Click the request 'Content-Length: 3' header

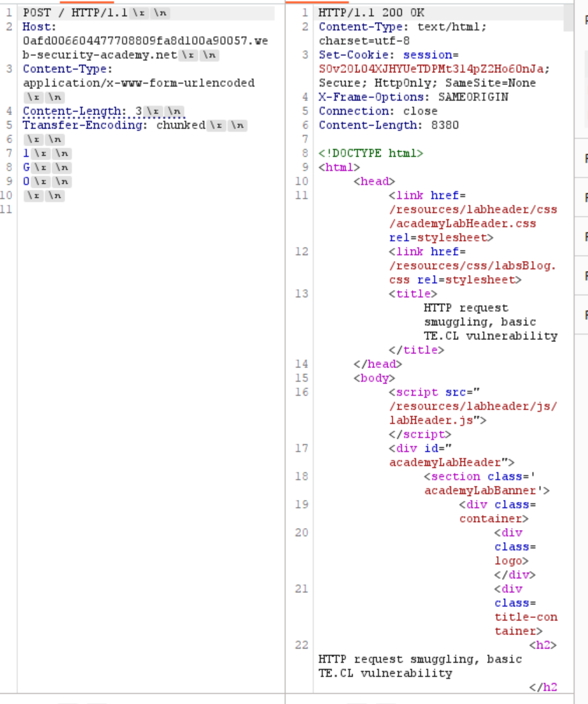[x=82, y=111]
